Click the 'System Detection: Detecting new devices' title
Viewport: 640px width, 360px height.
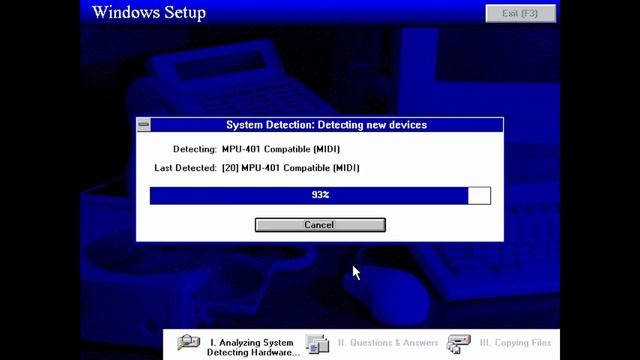tap(327, 125)
